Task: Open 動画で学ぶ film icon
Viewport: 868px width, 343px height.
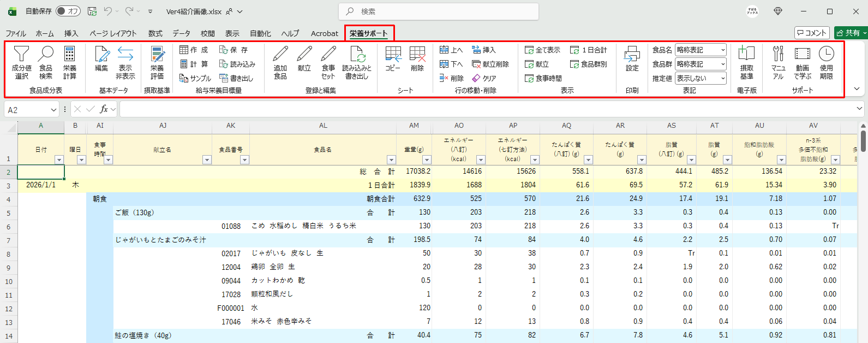Action: (x=803, y=62)
